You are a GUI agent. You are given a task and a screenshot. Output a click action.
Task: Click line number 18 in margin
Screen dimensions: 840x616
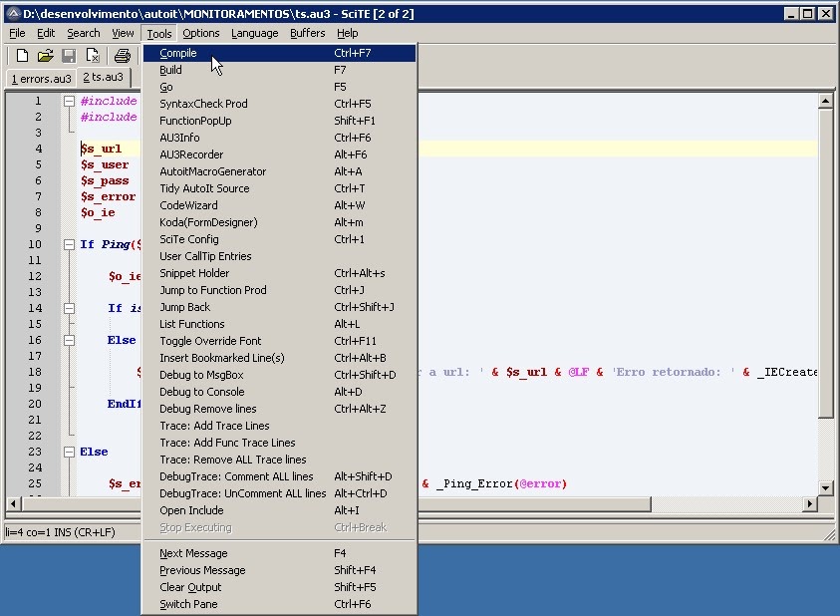point(35,372)
